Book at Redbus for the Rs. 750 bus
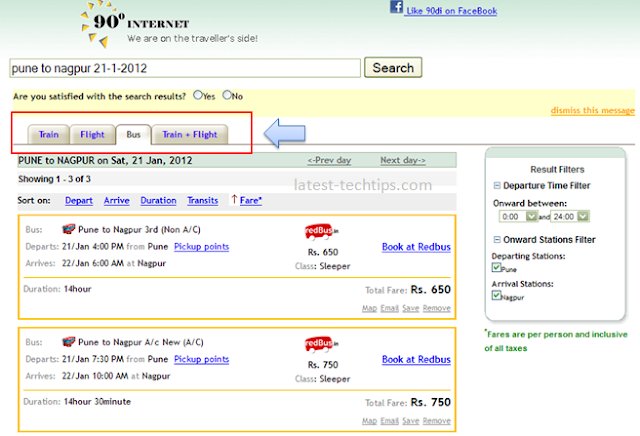The height and width of the screenshot is (436, 640). tap(416, 360)
